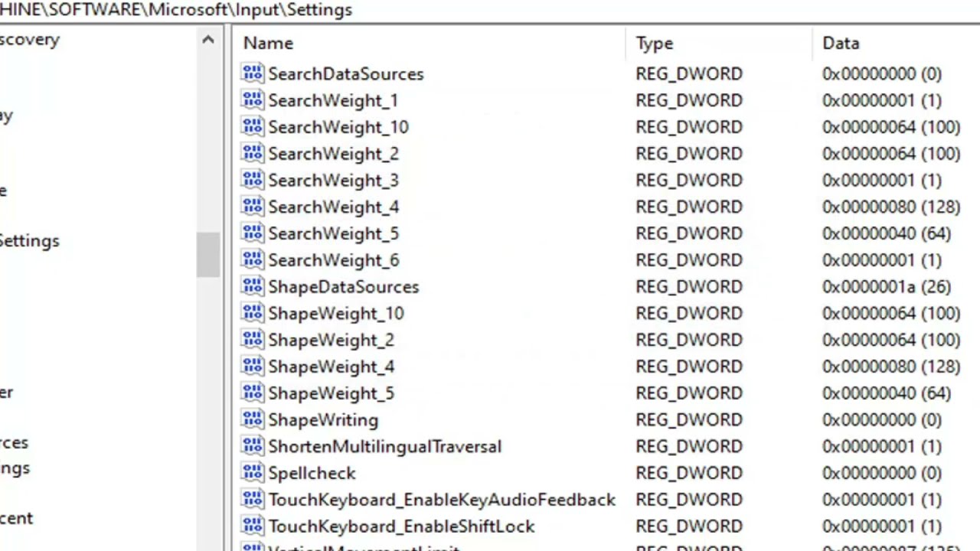Click SearchWeight_10's data value 0x00000064 (100)
Image resolution: width=980 pixels, height=551 pixels.
[891, 127]
